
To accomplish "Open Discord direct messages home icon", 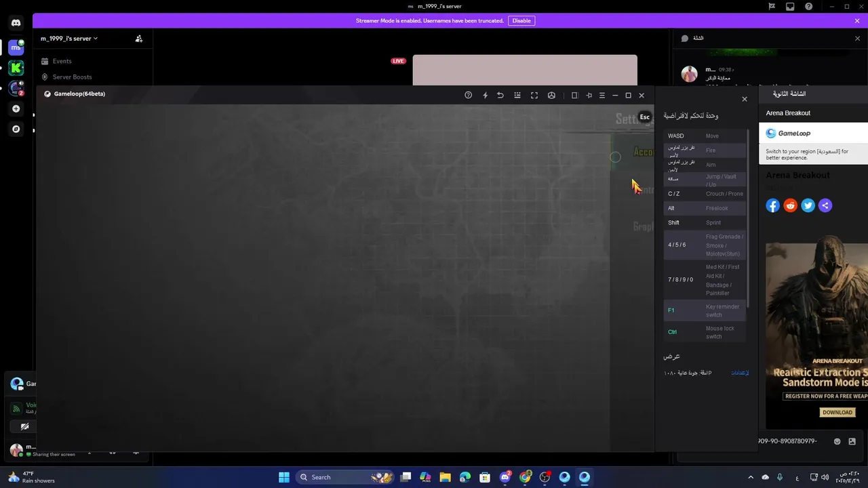I will 16,22.
